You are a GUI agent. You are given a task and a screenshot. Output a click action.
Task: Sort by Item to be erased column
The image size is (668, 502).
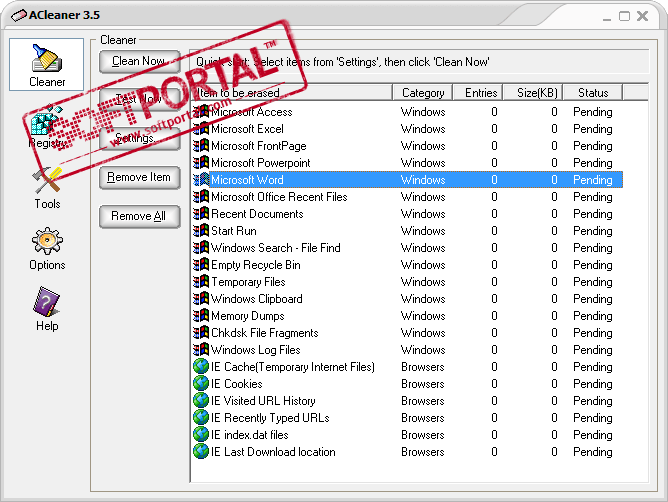point(291,92)
